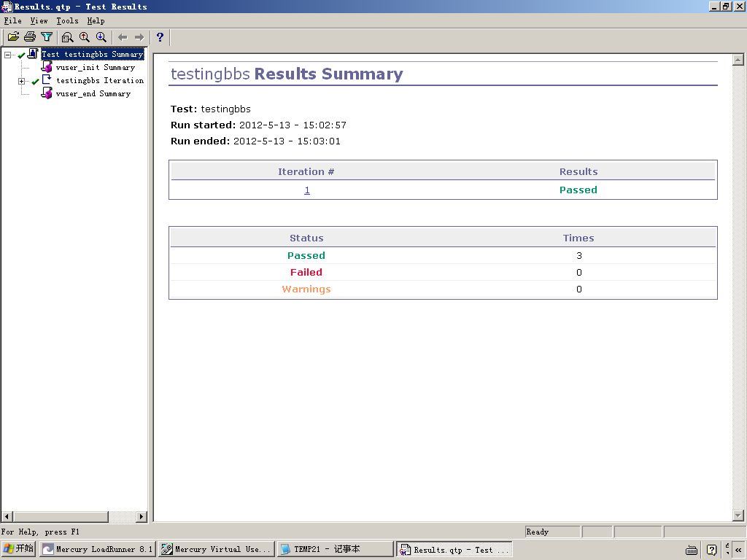747x560 pixels.
Task: Click the vuser_init Summary node icon
Action: click(47, 67)
